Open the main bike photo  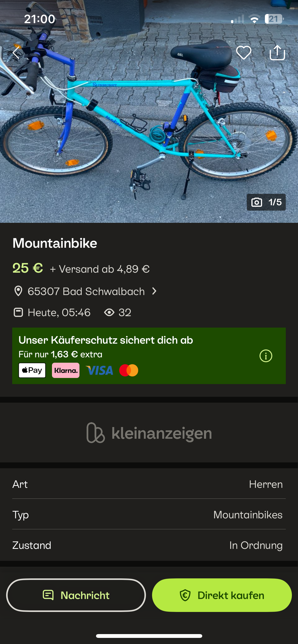[x=149, y=111]
